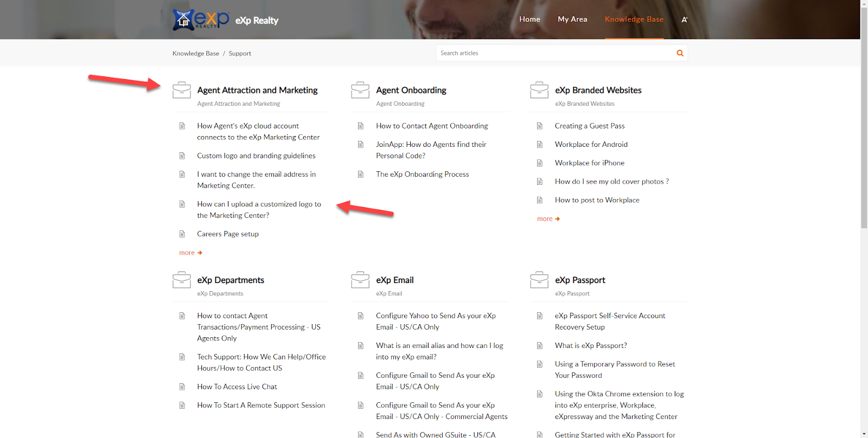Expand more under Agent Attraction and Marketing
The image size is (868, 438).
(x=190, y=253)
